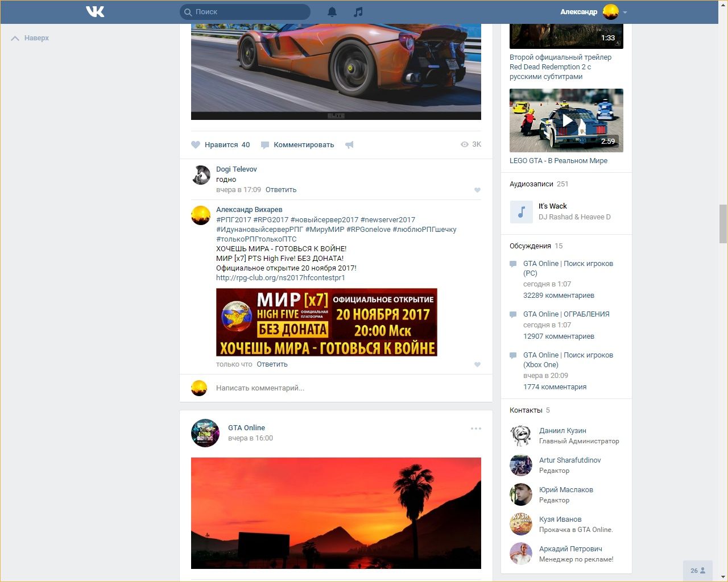Click the discussion icon for Поиск игроков (Xbox One)

point(513,355)
